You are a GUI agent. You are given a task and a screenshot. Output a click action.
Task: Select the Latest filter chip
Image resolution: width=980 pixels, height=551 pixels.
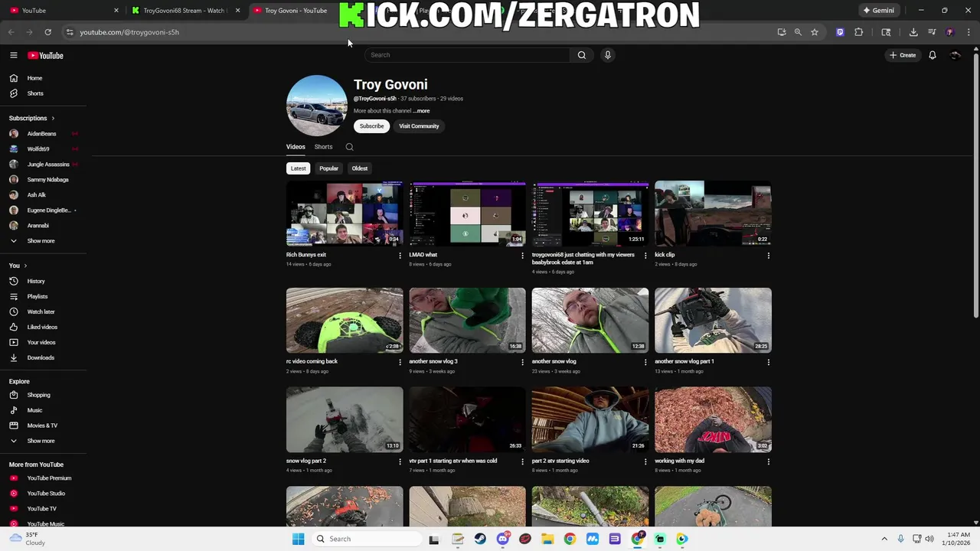299,168
